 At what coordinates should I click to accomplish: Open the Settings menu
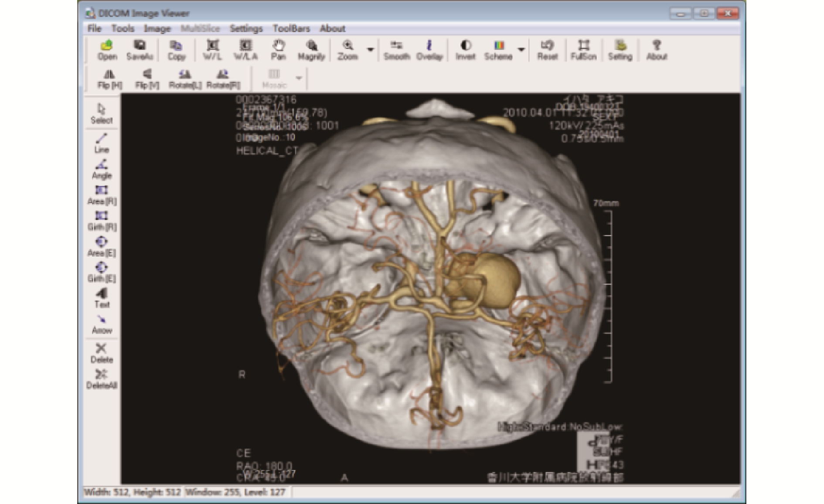coord(246,29)
